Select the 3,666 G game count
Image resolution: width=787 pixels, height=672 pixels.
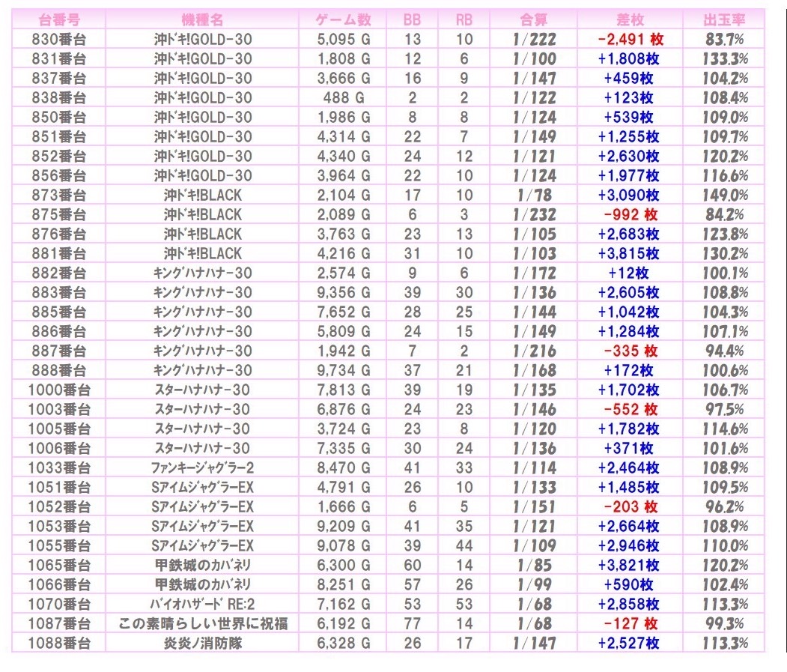coord(343,79)
